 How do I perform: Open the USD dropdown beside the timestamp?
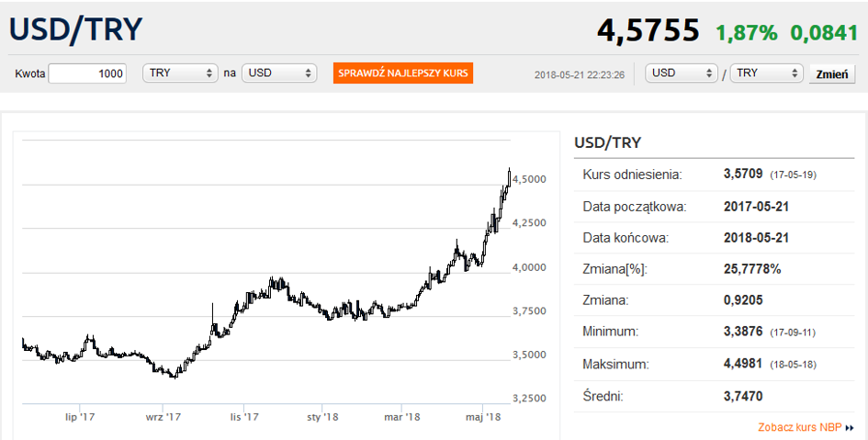682,73
